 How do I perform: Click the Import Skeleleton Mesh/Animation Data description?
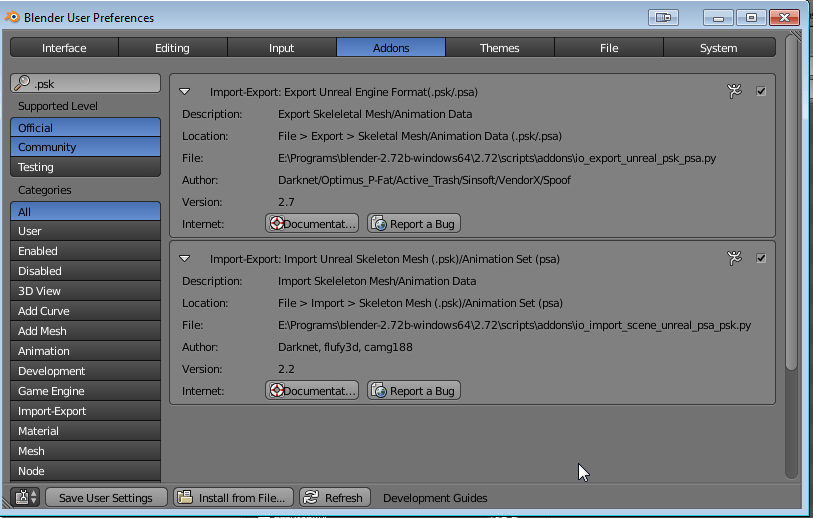pyautogui.click(x=377, y=281)
